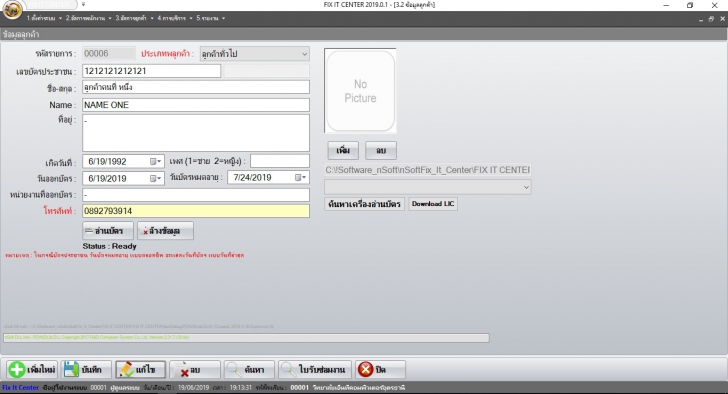
Task: Save the record using the บันทึก button
Action: [86, 369]
